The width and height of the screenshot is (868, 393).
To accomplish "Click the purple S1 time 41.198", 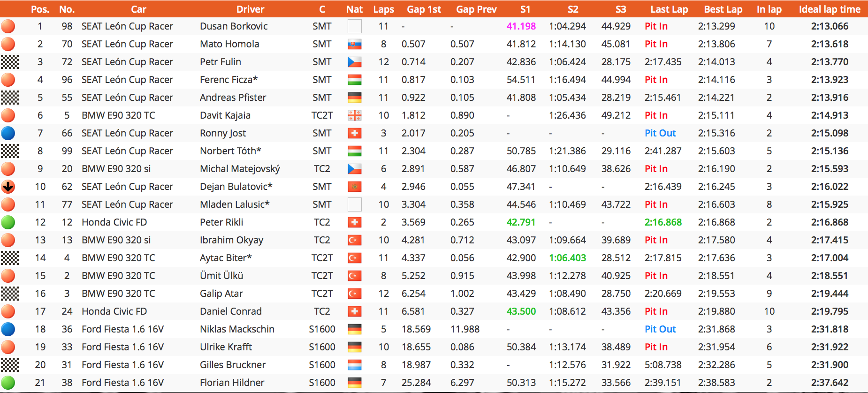I will [521, 26].
